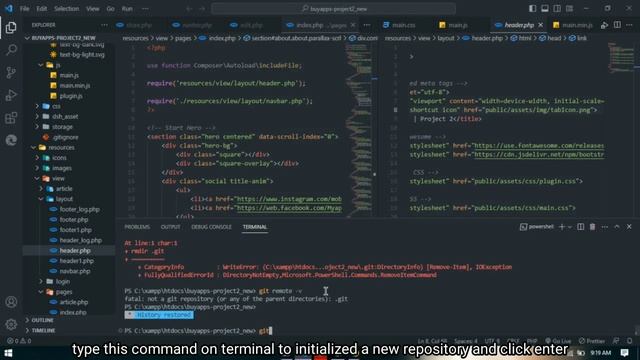Click the Go Live status bar button

[558, 341]
